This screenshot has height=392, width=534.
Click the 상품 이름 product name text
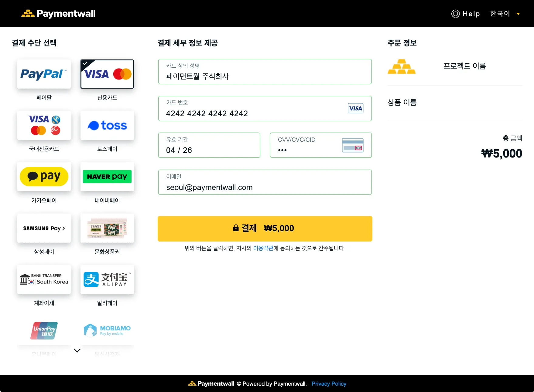click(402, 103)
